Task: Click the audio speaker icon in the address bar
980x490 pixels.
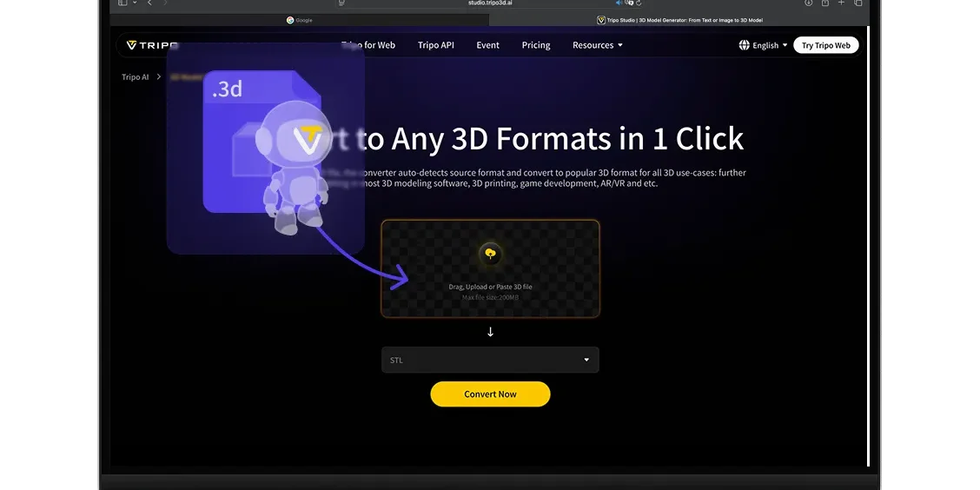Action: tap(619, 3)
